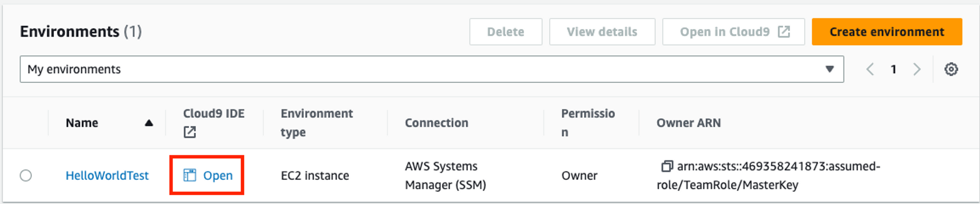The image size is (980, 204).
Task: Go to the previous page with left chevron
Action: click(x=870, y=69)
